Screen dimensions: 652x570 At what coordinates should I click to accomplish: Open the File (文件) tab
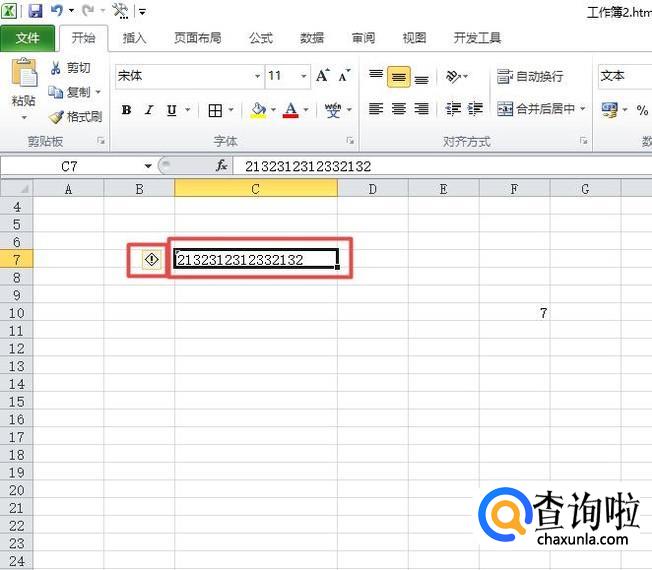point(27,38)
